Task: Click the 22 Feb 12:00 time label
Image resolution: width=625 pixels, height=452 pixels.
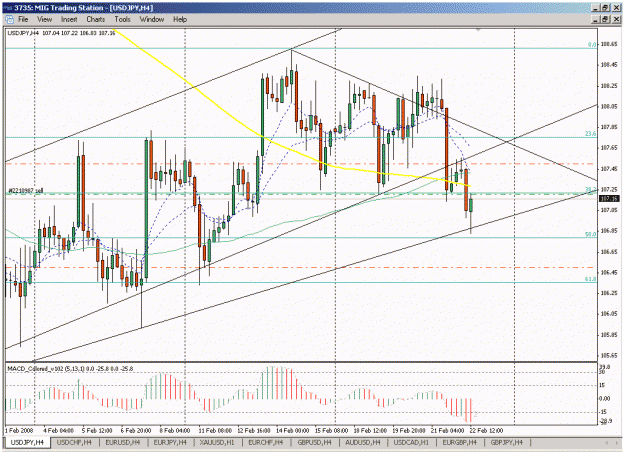Action: (x=486, y=431)
